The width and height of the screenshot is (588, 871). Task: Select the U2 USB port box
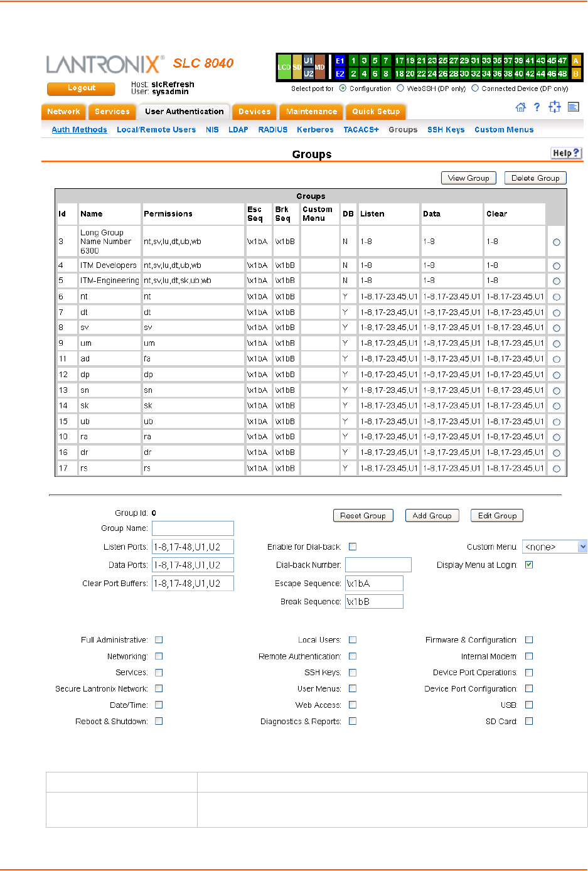point(308,73)
